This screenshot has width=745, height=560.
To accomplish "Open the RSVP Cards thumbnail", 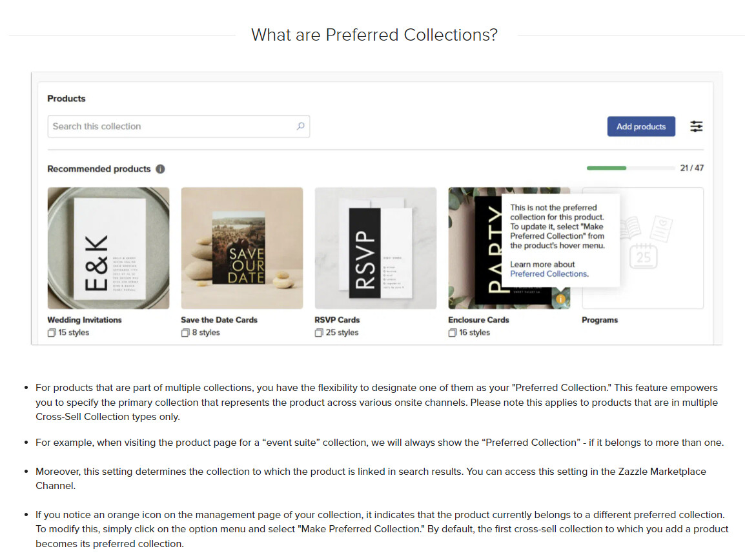I will 375,248.
